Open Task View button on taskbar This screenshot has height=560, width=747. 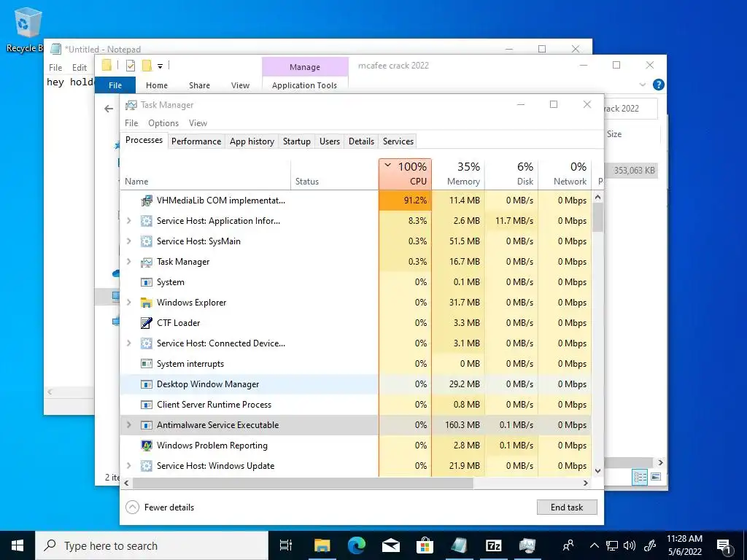coord(286,545)
